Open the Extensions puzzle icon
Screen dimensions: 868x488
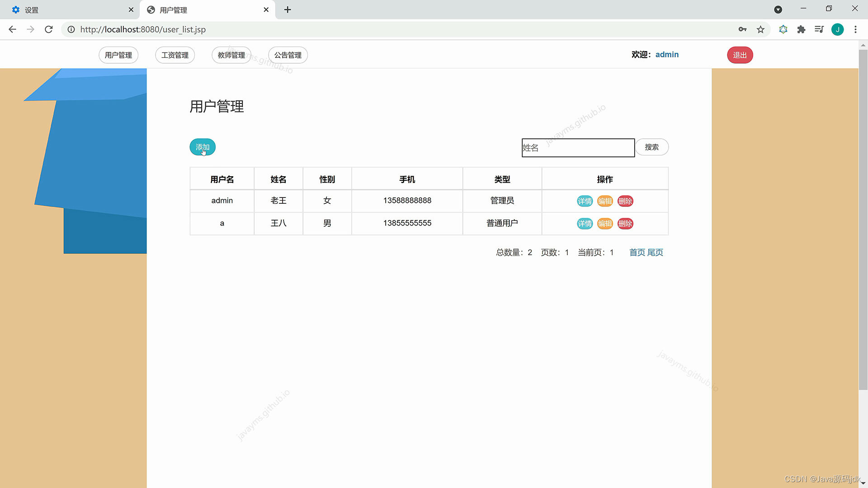point(801,29)
